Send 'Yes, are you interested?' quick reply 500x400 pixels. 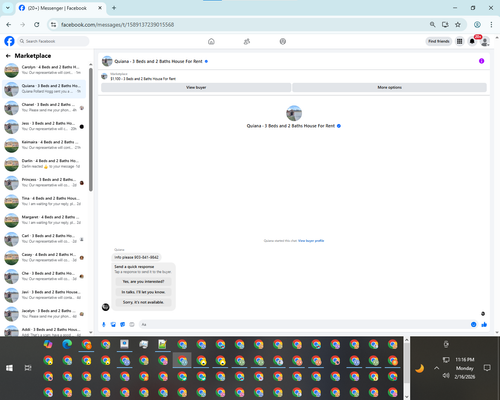tap(143, 282)
